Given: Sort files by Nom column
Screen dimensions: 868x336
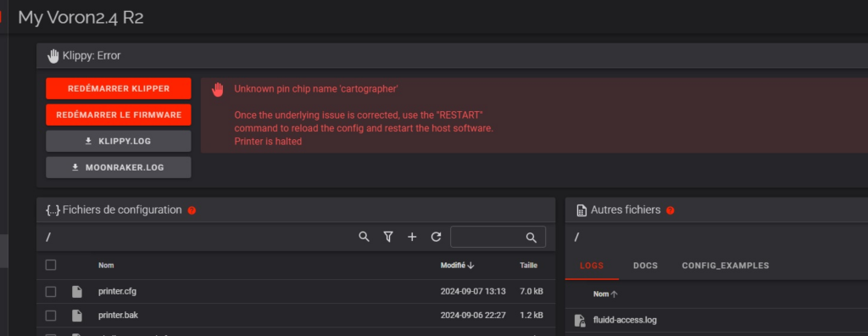Looking at the screenshot, I should pos(106,266).
